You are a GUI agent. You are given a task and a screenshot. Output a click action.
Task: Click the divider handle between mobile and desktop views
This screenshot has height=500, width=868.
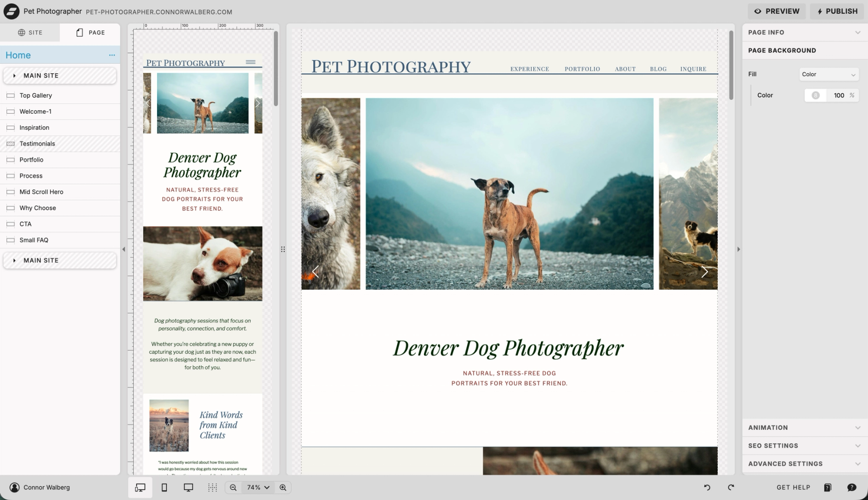(283, 249)
